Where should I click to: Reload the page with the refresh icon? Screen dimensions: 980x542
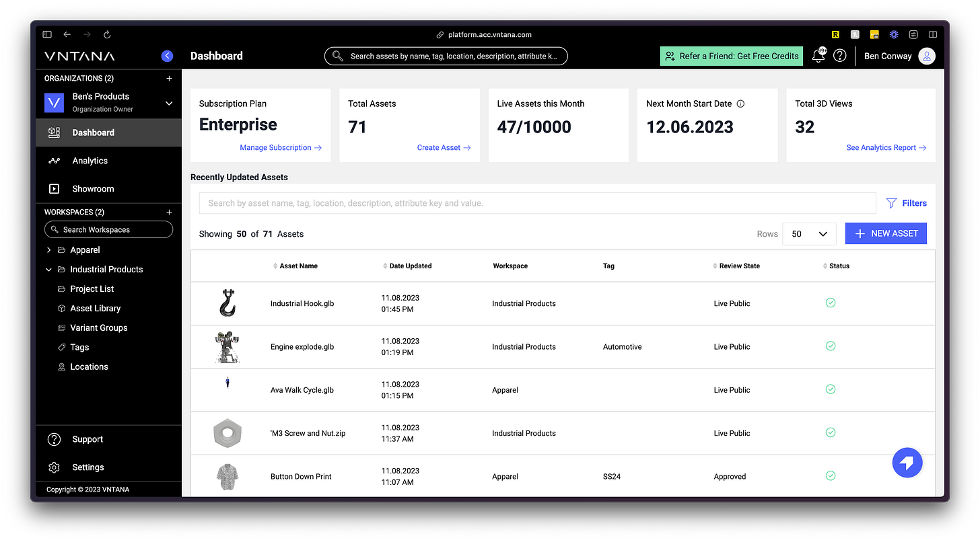pyautogui.click(x=106, y=34)
